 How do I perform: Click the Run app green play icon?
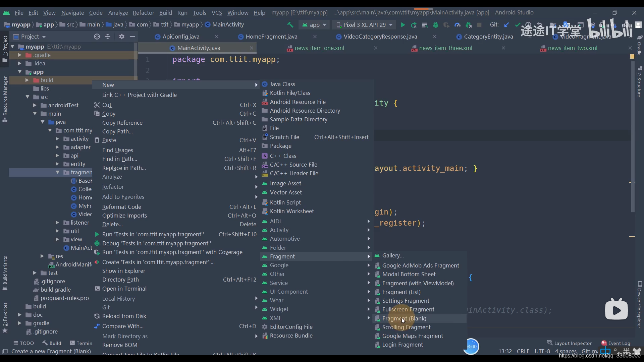coord(403,25)
